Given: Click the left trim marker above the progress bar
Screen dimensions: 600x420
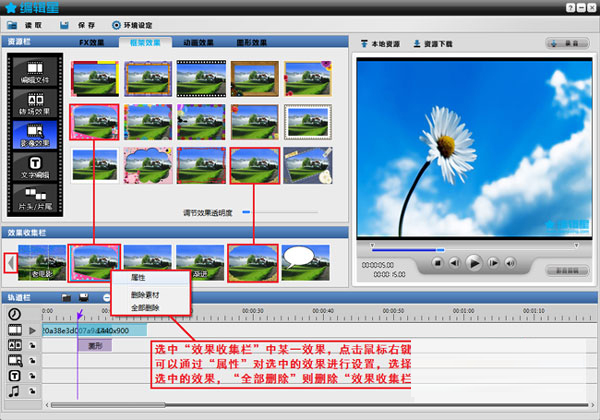Looking at the screenshot, I should [x=372, y=245].
